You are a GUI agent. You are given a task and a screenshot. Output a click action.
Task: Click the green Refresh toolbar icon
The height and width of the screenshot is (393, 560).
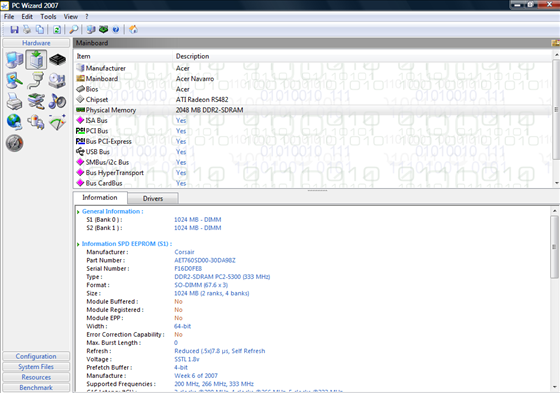(57, 30)
